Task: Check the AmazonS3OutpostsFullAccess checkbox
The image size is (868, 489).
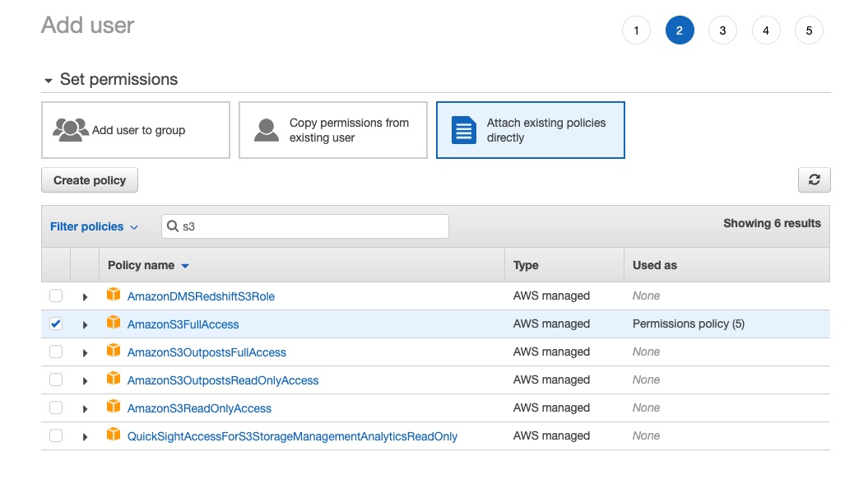Action: point(56,352)
